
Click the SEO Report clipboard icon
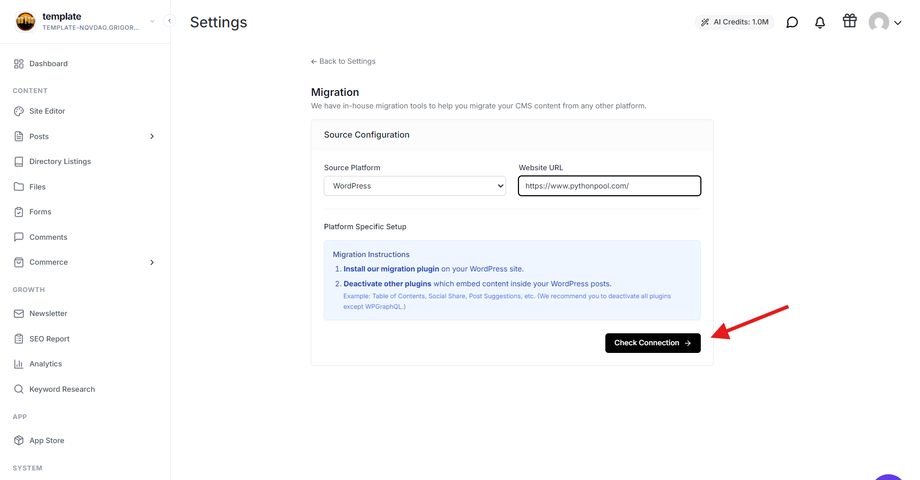tap(19, 339)
